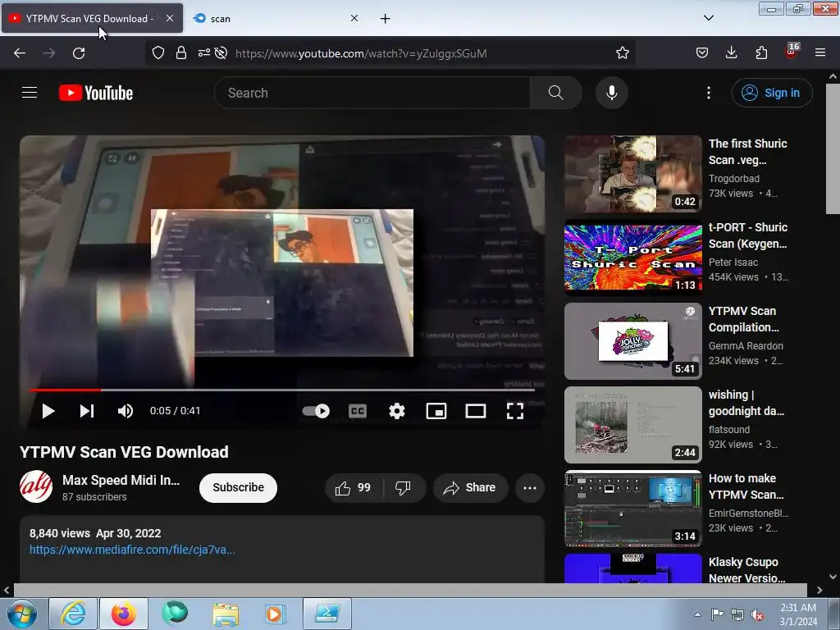
Task: Click the autoplay blocked icon in address bar
Action: (221, 52)
